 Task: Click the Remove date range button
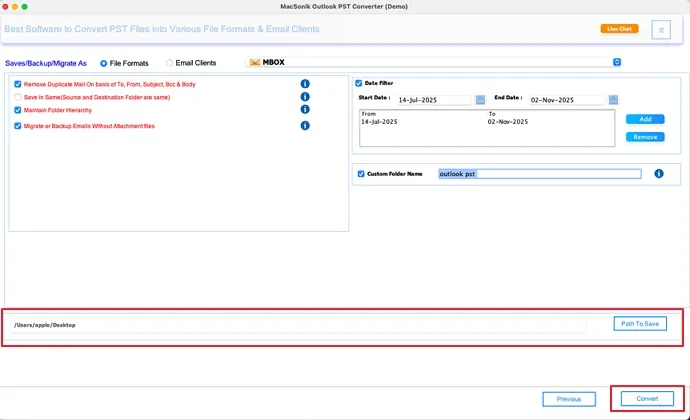pyautogui.click(x=645, y=137)
